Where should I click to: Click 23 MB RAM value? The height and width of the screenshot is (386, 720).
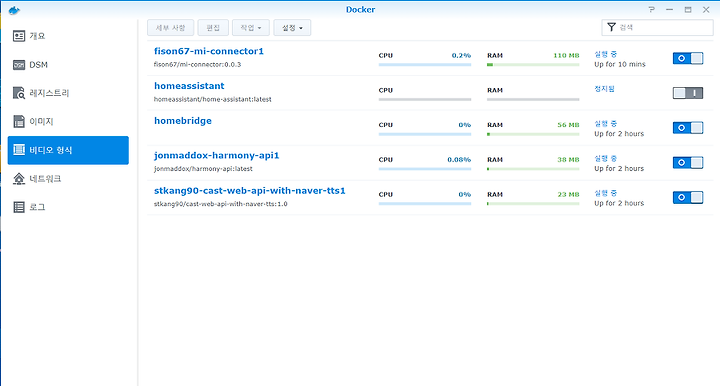point(568,195)
